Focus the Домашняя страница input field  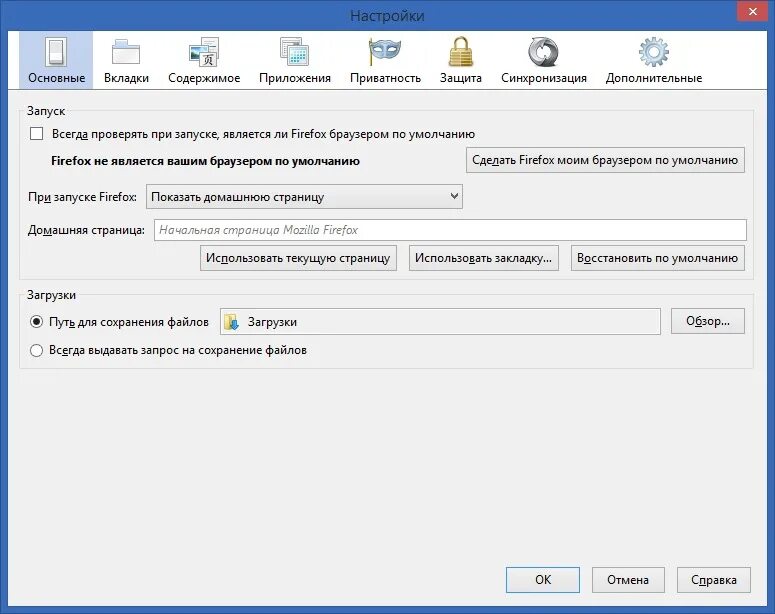point(450,230)
